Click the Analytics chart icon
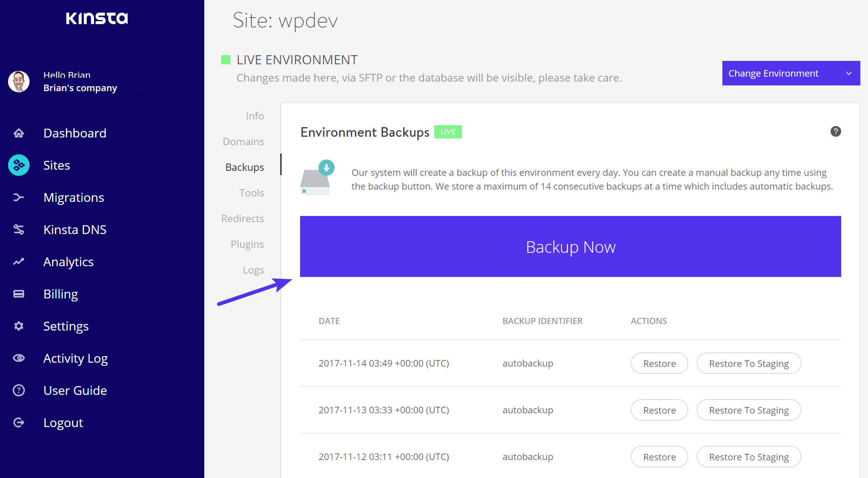Image resolution: width=868 pixels, height=478 pixels. tap(19, 262)
